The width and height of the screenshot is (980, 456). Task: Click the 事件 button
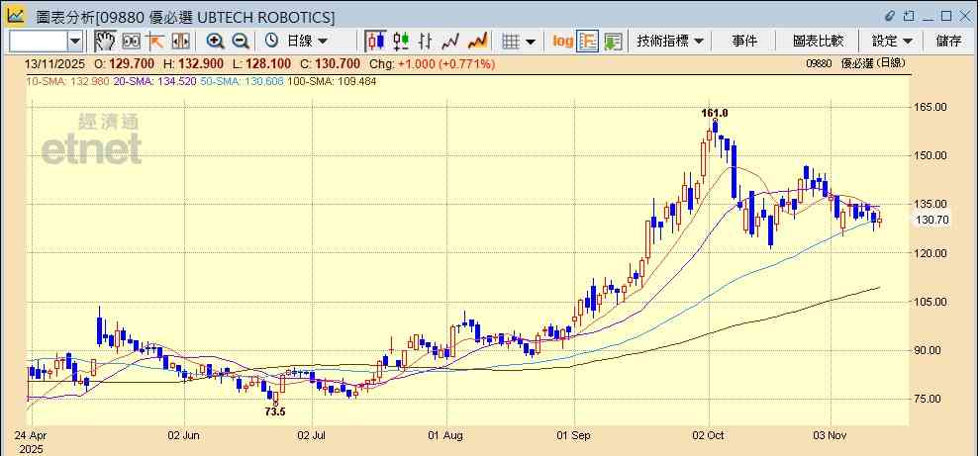click(x=744, y=41)
